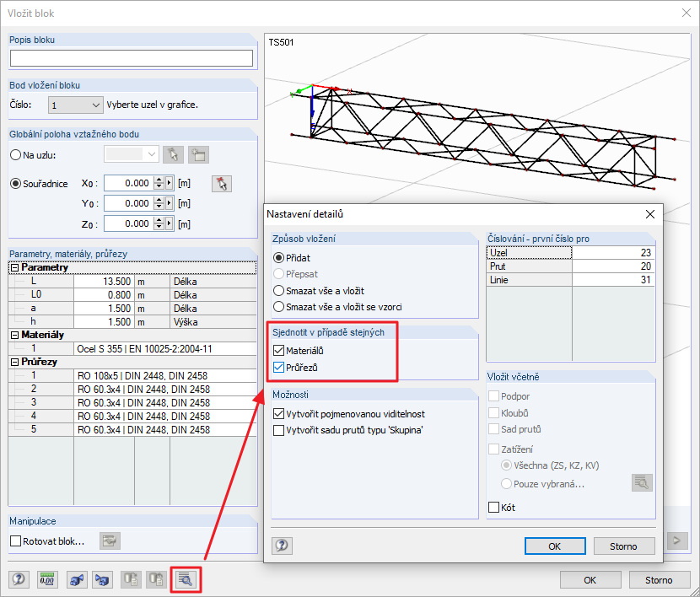Select Pouze vybraná radio option
This screenshot has width=700, height=597.
506,484
